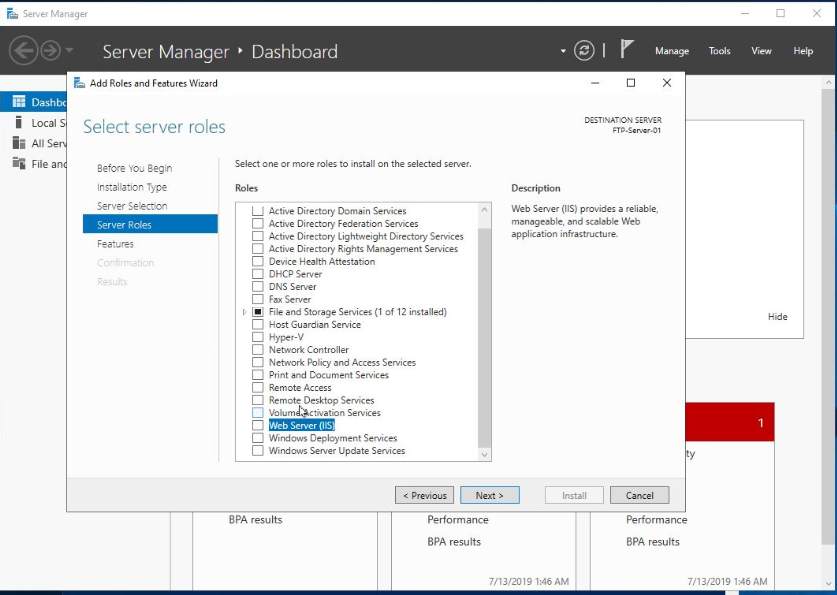This screenshot has height=595, width=837.
Task: Open the Manage menu
Action: point(672,51)
